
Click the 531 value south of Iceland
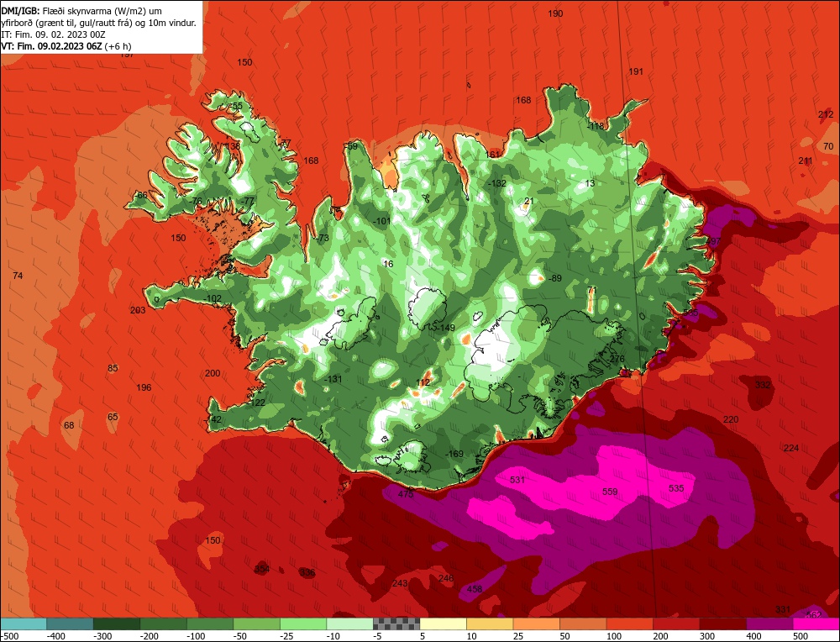[517, 480]
